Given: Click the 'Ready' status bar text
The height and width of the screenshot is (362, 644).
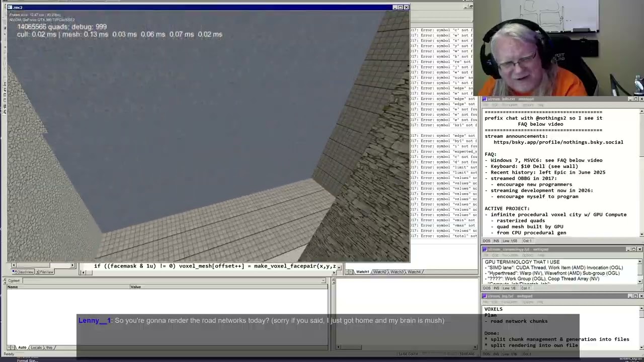Looking at the screenshot, I should (x=9, y=354).
